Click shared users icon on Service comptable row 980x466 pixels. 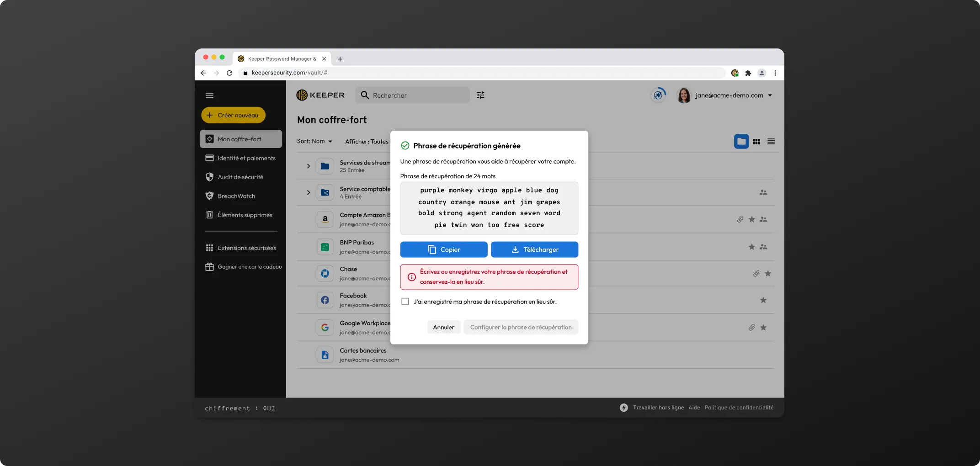point(763,192)
